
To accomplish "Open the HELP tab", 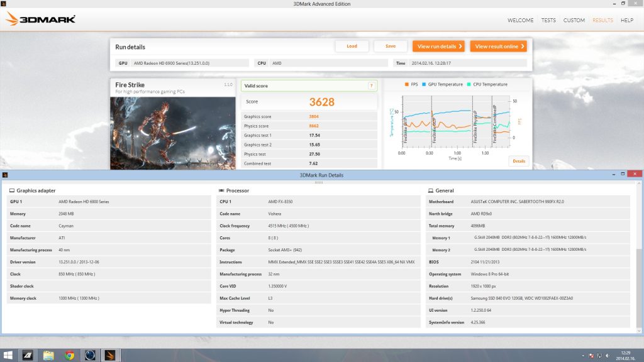I will coord(627,20).
